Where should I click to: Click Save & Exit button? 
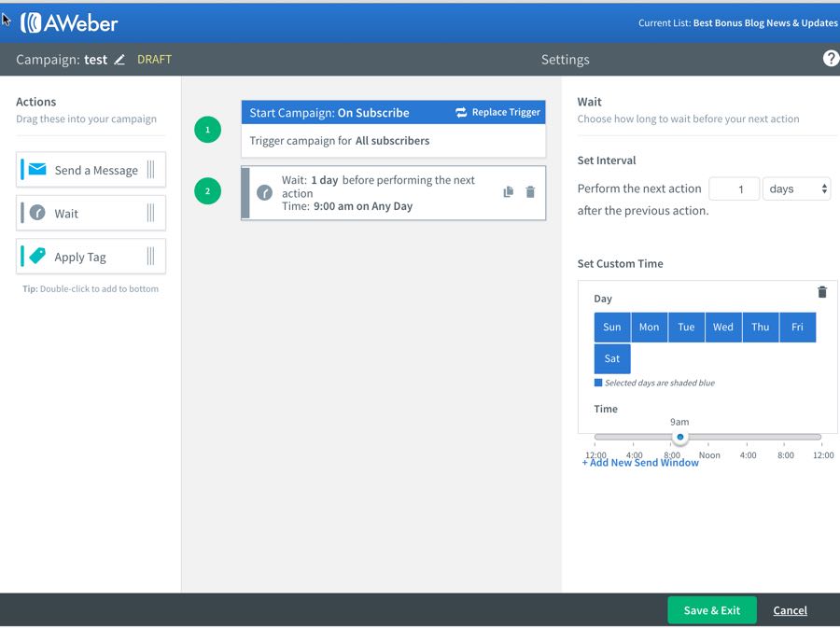tap(712, 610)
